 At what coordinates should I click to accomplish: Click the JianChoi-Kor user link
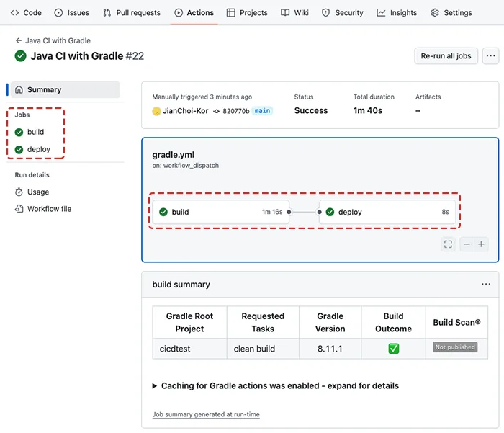(186, 111)
